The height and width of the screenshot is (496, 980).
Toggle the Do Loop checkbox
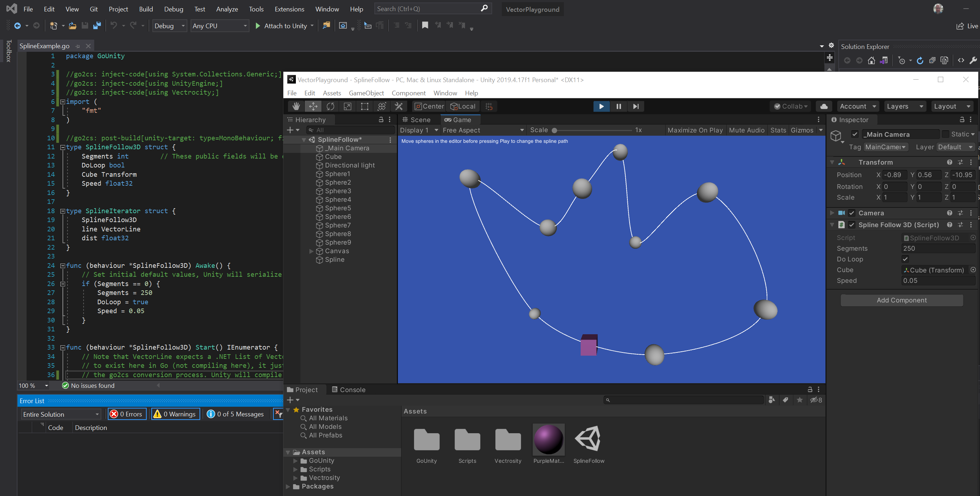[905, 259]
